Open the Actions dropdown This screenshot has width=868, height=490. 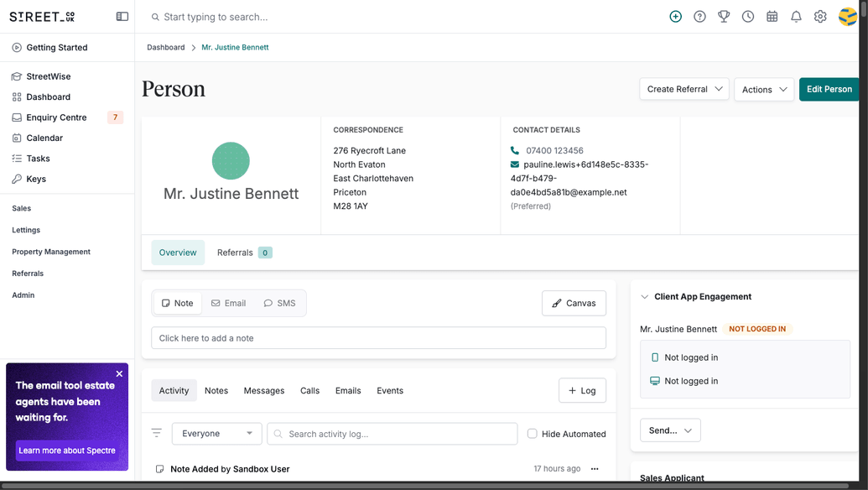click(764, 90)
